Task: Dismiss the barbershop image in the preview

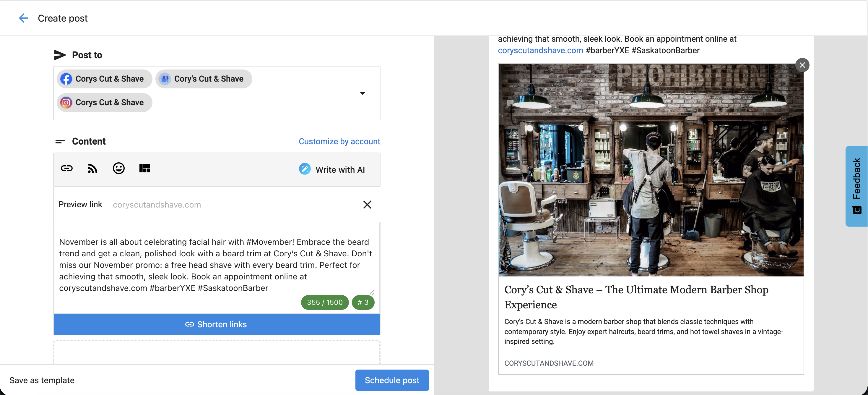Action: tap(803, 65)
